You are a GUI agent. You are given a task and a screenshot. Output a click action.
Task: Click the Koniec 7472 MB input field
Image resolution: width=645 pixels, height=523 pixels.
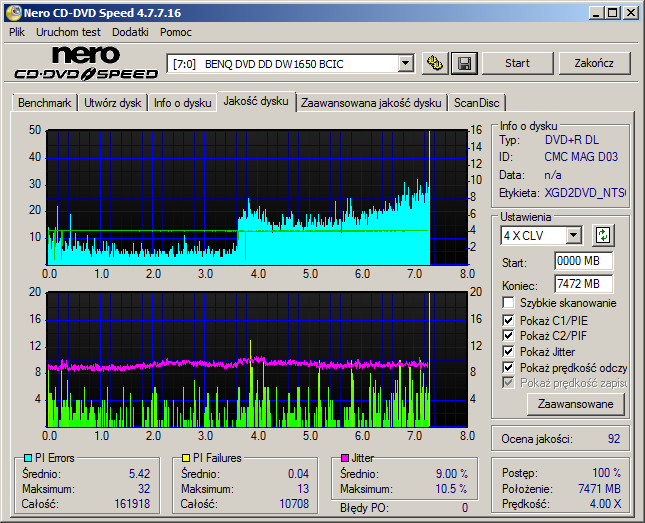583,284
